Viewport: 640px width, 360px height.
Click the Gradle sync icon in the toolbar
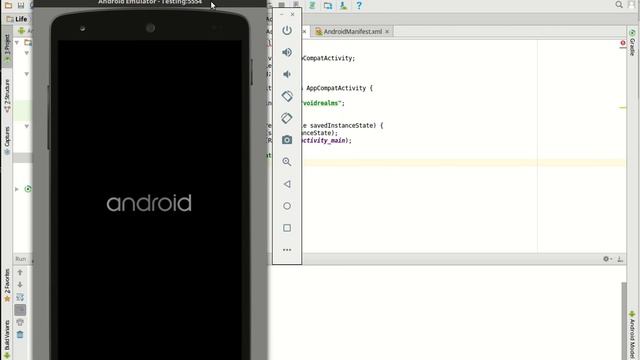[x=312, y=5]
